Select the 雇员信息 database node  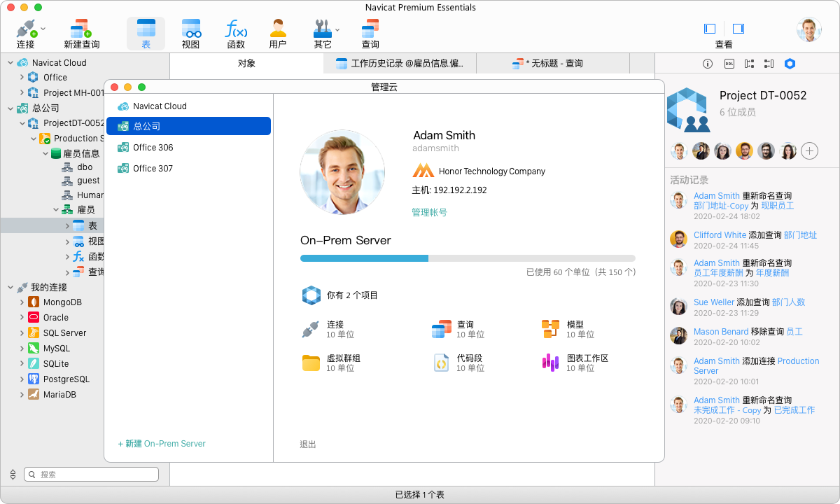[x=81, y=154]
